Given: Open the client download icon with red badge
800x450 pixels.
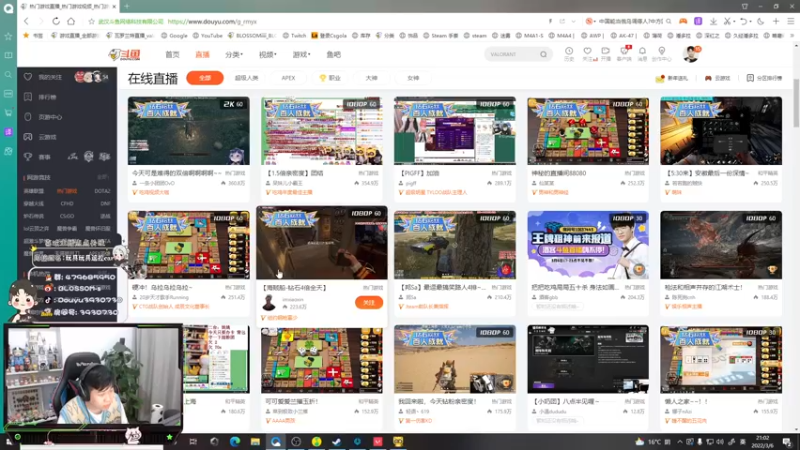Looking at the screenshot, I should point(624,51).
